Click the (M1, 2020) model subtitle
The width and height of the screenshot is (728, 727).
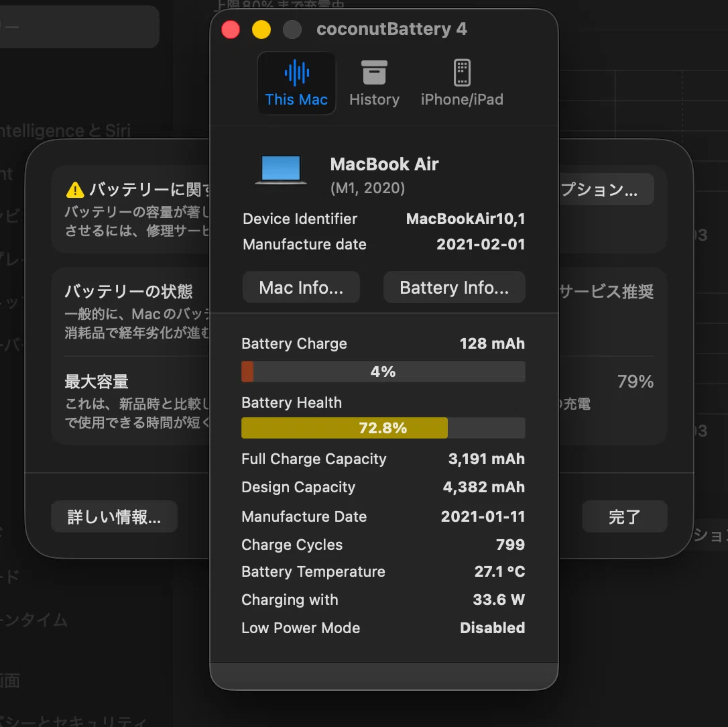pos(368,188)
